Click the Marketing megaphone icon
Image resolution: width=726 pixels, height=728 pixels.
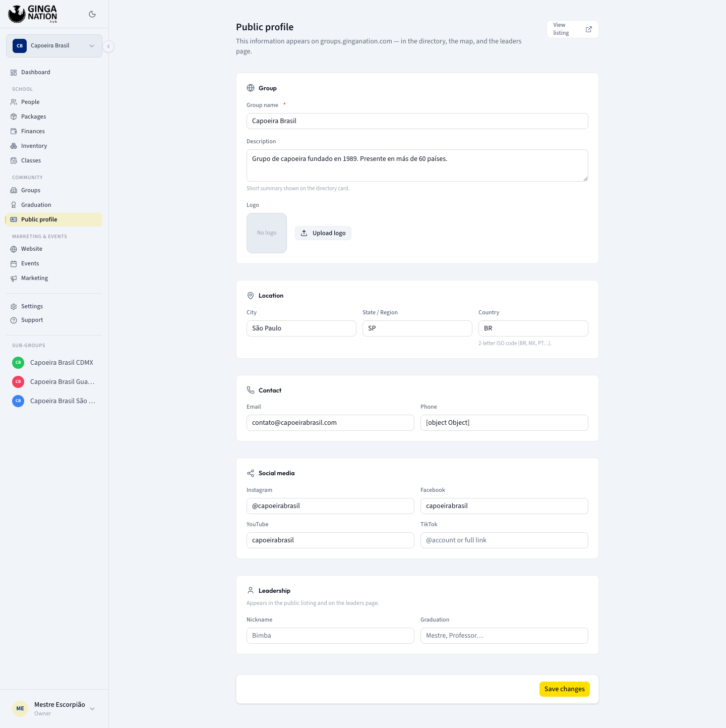[x=14, y=278]
